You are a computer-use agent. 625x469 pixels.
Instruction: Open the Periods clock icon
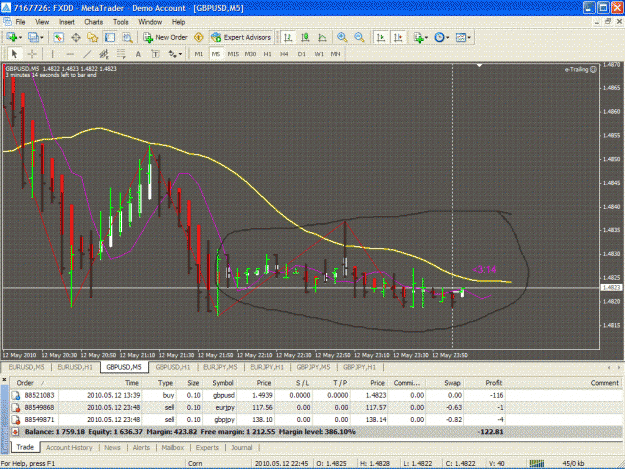coord(439,37)
